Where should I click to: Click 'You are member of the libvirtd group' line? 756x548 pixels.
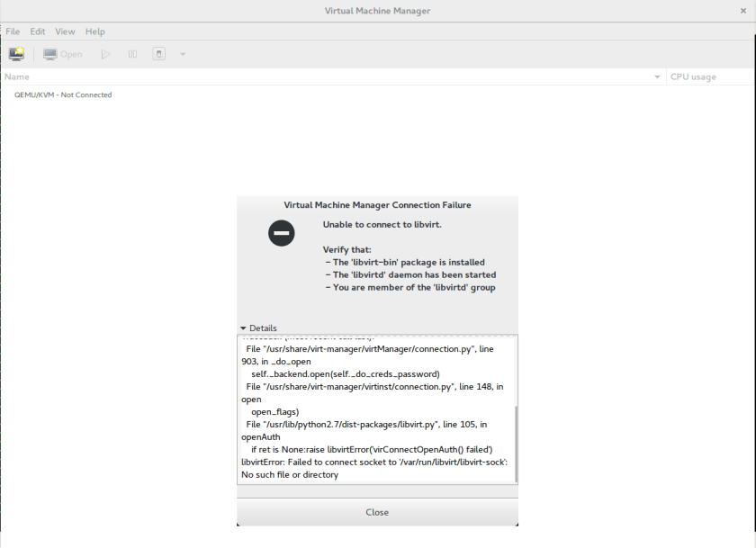(410, 287)
